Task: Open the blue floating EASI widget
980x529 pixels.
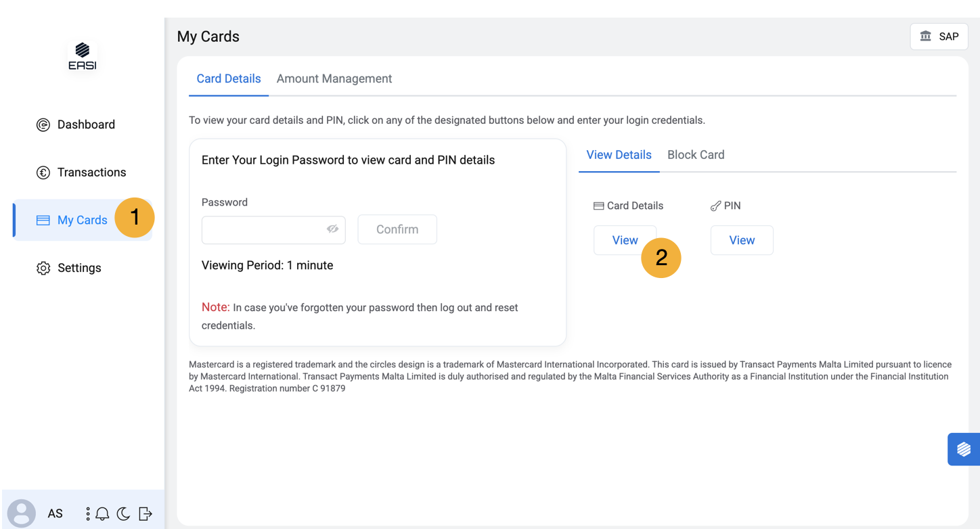Action: [x=964, y=449]
